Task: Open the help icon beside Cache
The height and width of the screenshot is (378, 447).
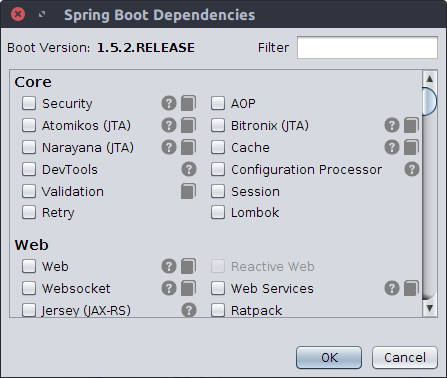Action: (392, 147)
